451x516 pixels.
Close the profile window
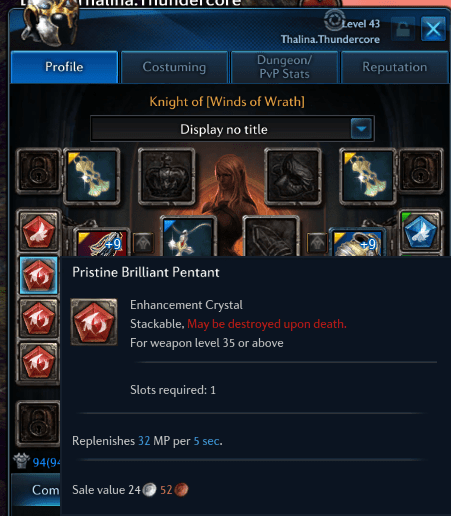(433, 29)
